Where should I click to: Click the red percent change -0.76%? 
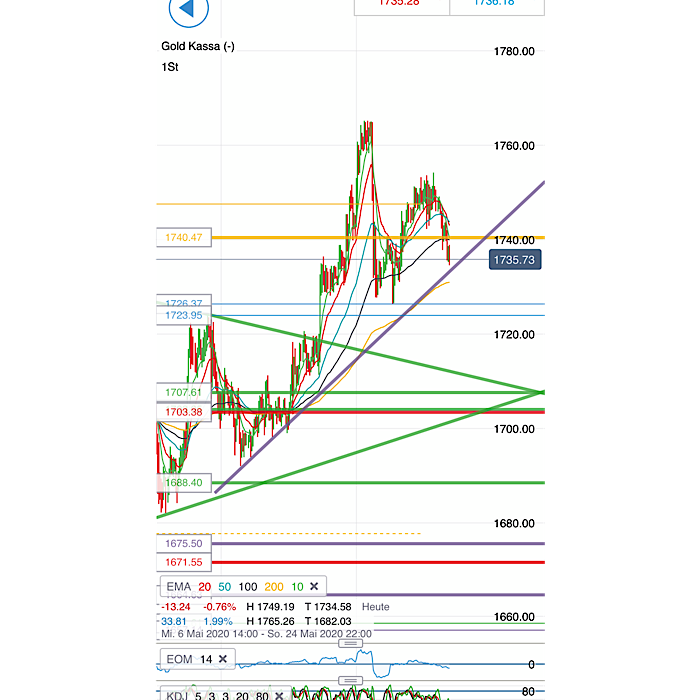pos(219,607)
